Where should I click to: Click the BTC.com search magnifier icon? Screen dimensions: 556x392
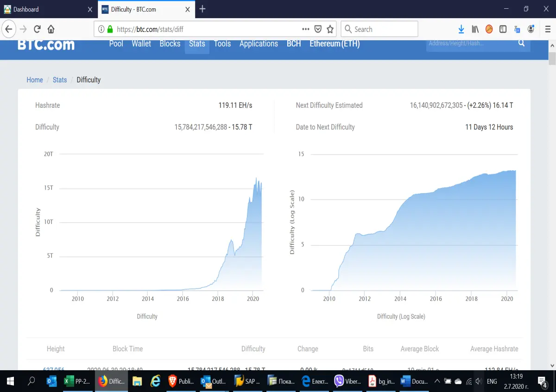coord(521,43)
